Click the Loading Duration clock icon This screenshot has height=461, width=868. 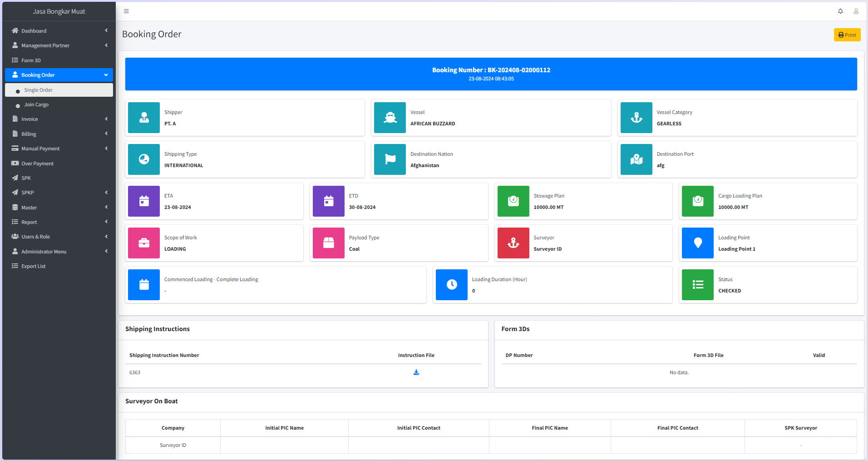tap(451, 285)
